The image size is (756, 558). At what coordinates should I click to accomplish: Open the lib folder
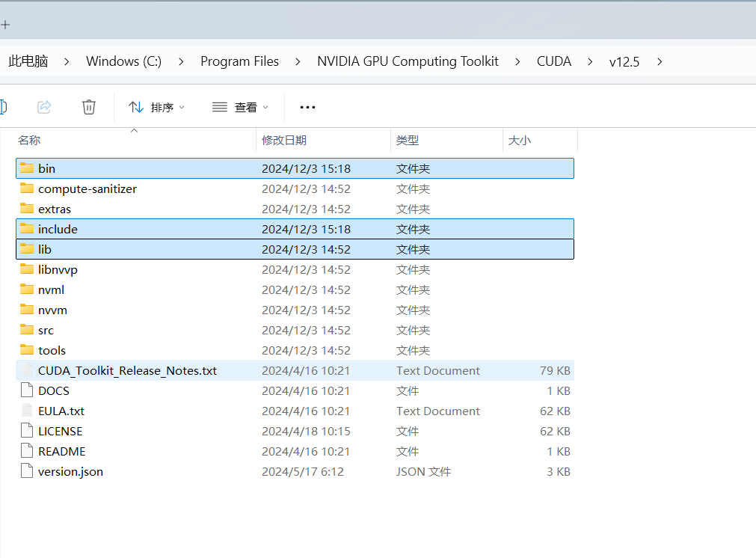pyautogui.click(x=44, y=249)
